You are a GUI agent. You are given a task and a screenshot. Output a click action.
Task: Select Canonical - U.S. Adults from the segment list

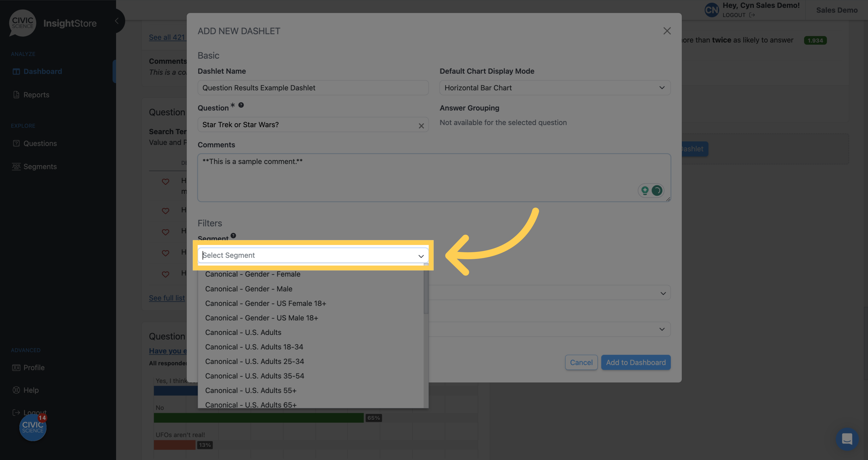(243, 332)
